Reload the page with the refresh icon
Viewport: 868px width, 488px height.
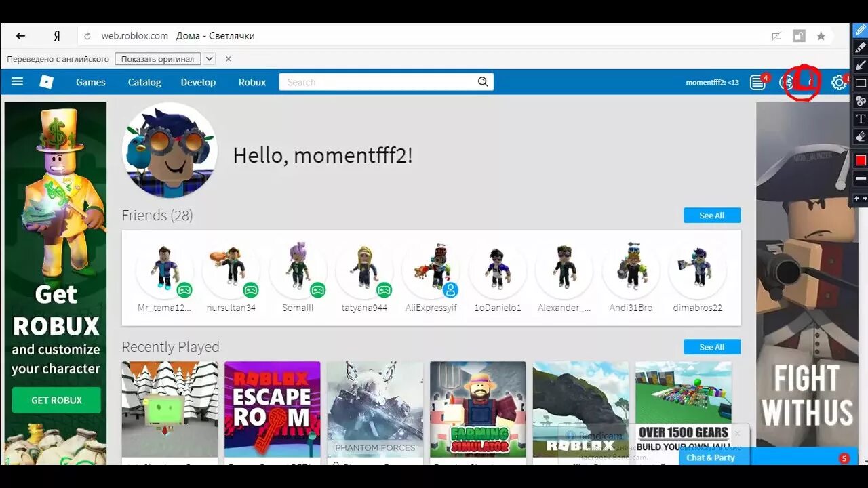tap(87, 36)
